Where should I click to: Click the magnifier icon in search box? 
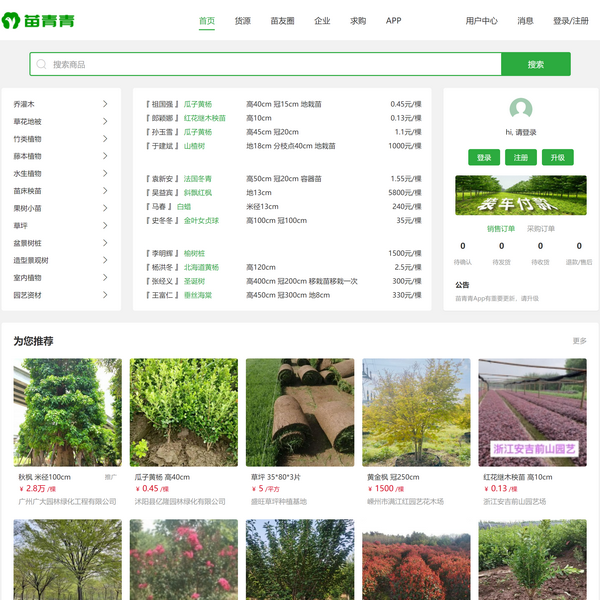(41, 64)
